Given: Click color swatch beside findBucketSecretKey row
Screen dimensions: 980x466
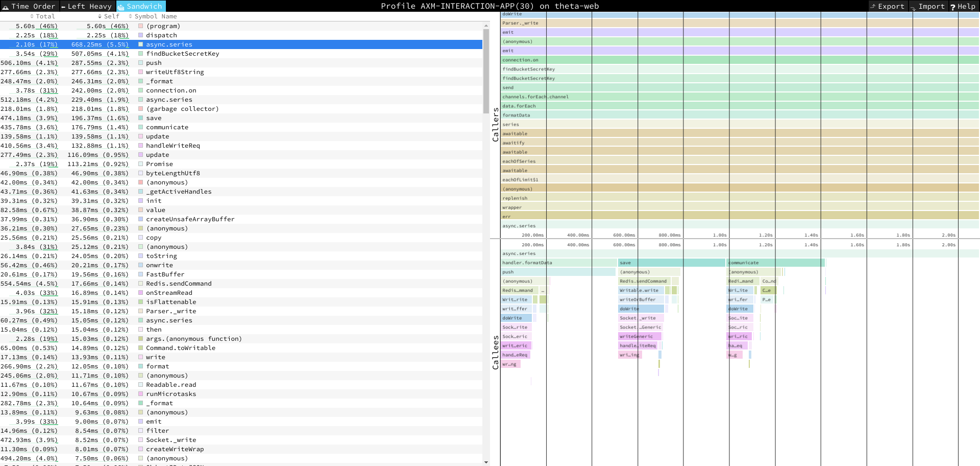Looking at the screenshot, I should pyautogui.click(x=141, y=54).
